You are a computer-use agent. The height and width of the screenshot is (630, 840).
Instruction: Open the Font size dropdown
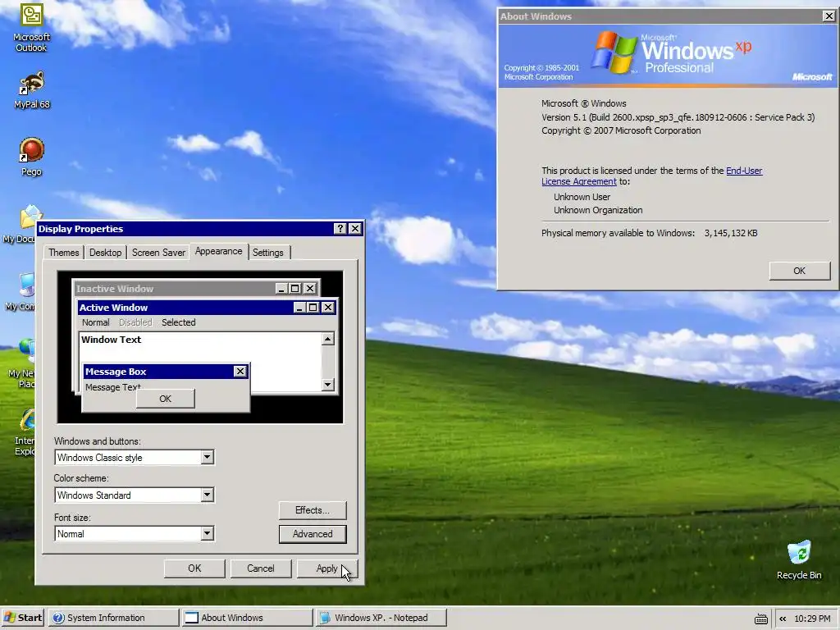pyautogui.click(x=207, y=533)
